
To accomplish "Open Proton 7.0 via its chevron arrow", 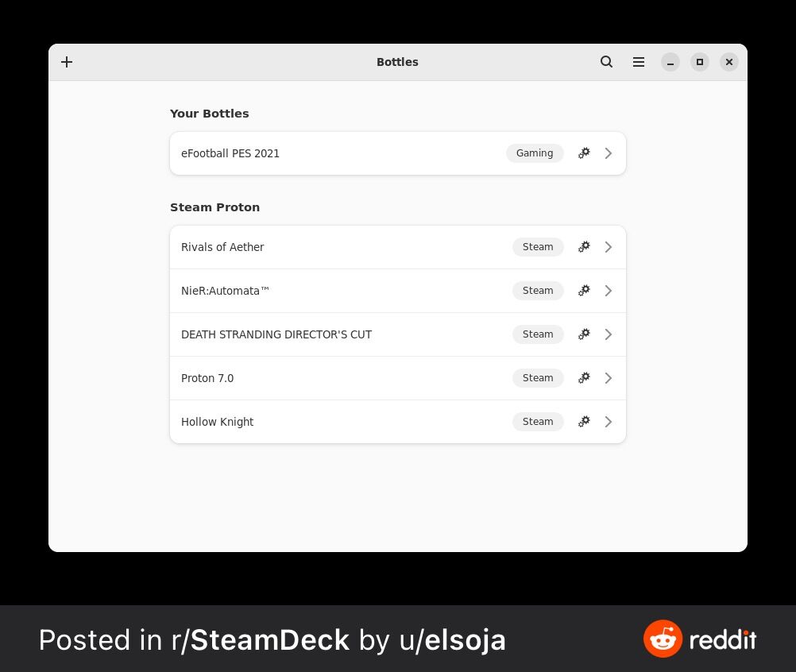I will tap(609, 378).
